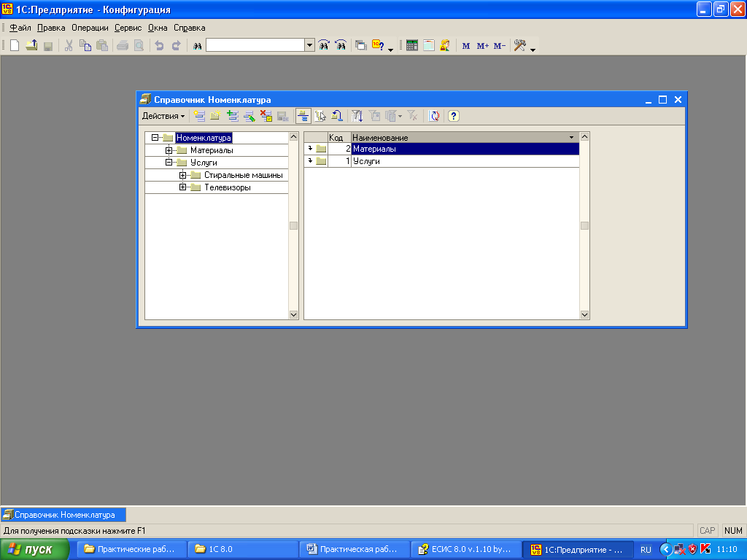Click Mark for deletion red X icon
Viewport: 747px width, 560px height.
266,116
